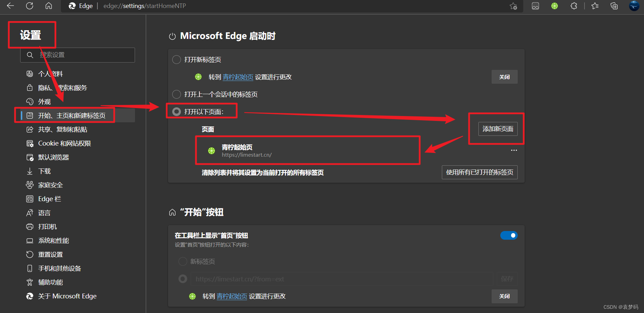Select the custom URL home button radio
The image size is (644, 313).
click(x=183, y=279)
